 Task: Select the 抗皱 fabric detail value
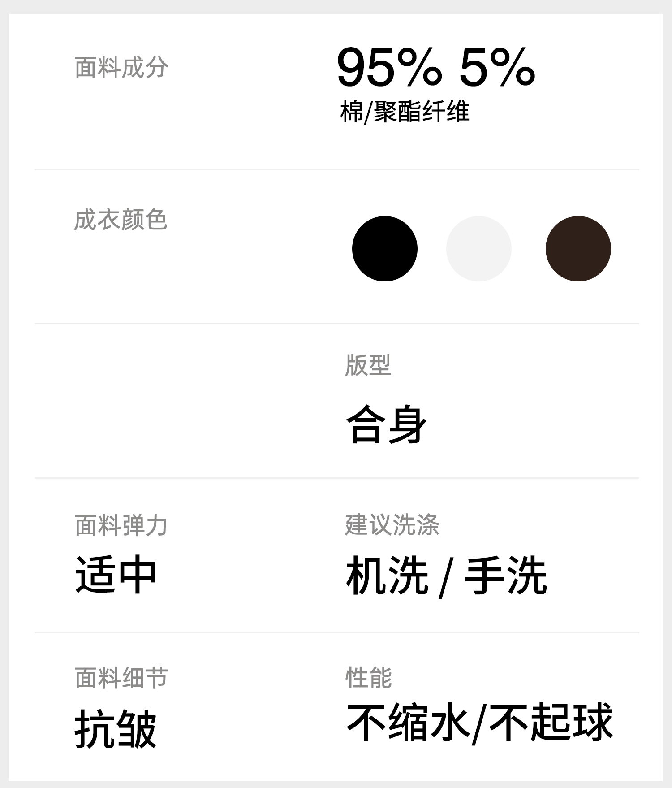[x=116, y=729]
